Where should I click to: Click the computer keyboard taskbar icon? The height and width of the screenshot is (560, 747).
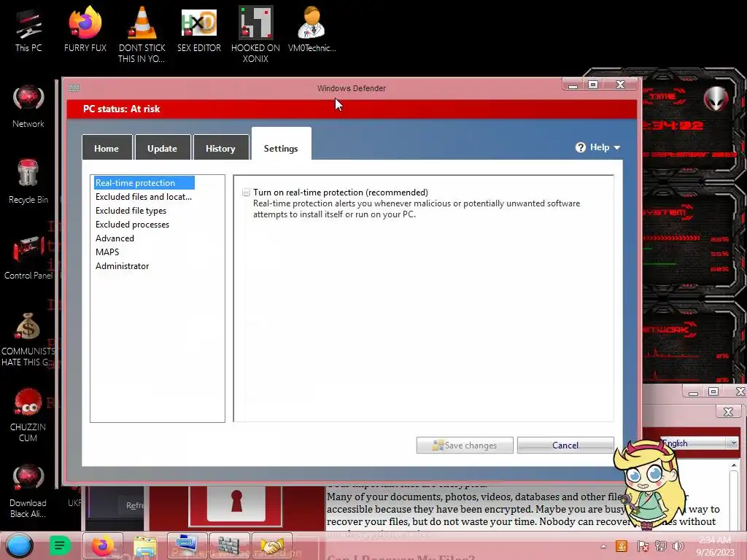click(187, 545)
